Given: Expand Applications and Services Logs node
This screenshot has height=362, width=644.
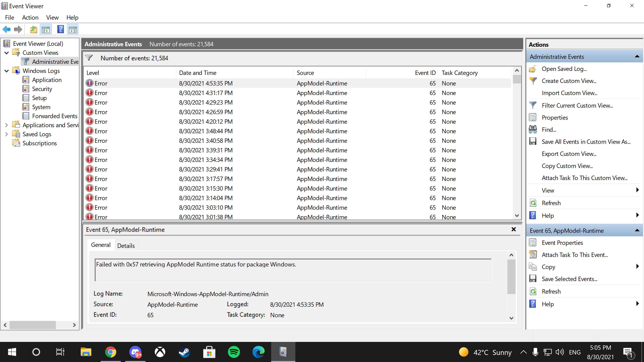Looking at the screenshot, I should [7, 125].
